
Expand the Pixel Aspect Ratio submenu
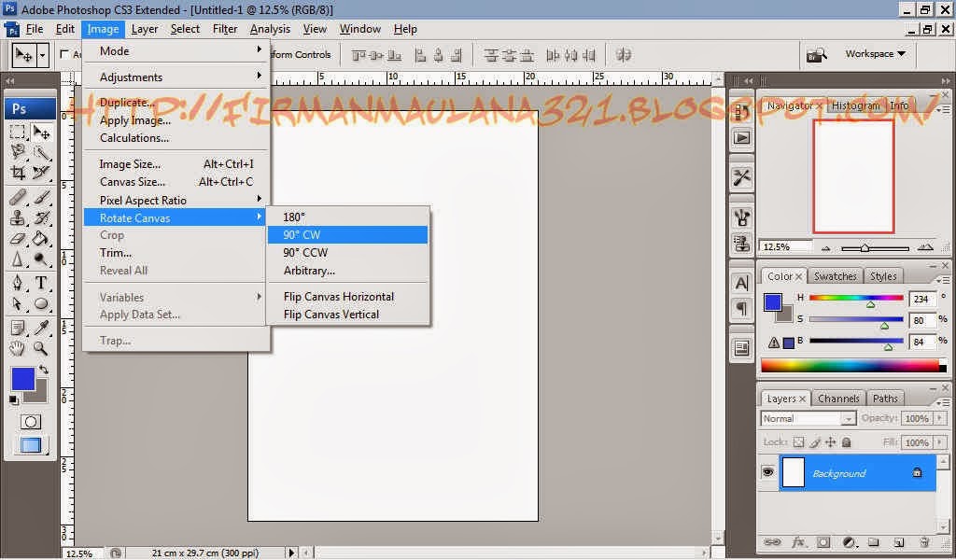click(x=176, y=200)
